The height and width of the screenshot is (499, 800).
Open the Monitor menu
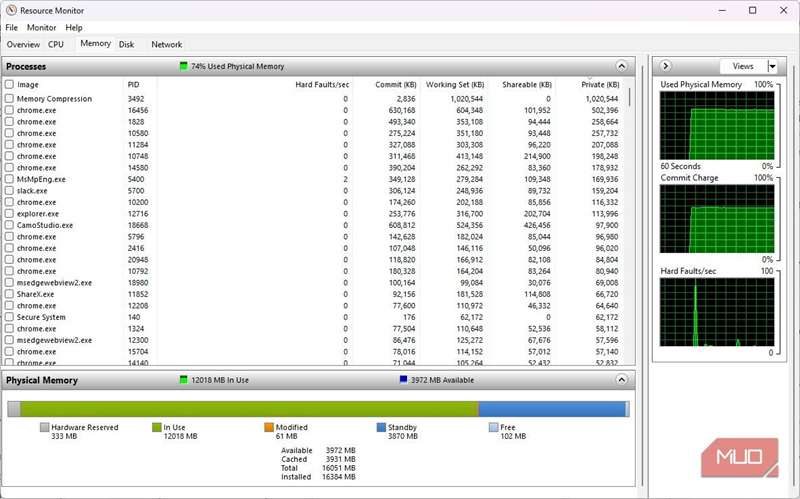[x=42, y=28]
